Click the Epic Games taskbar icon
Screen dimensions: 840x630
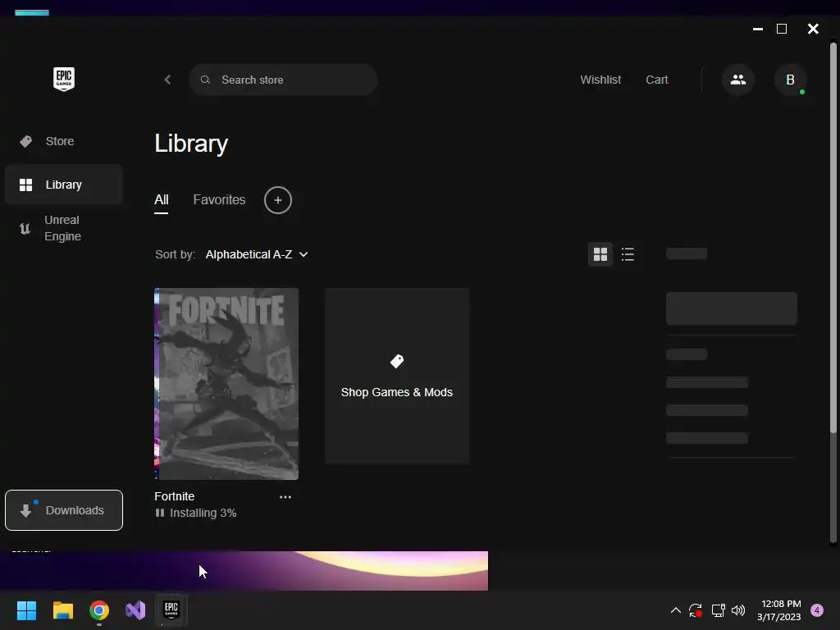171,610
